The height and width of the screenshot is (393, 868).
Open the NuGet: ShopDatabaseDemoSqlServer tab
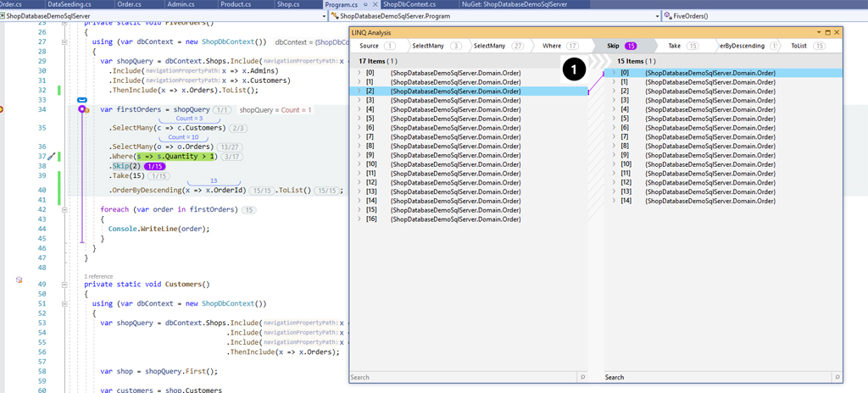tap(515, 4)
